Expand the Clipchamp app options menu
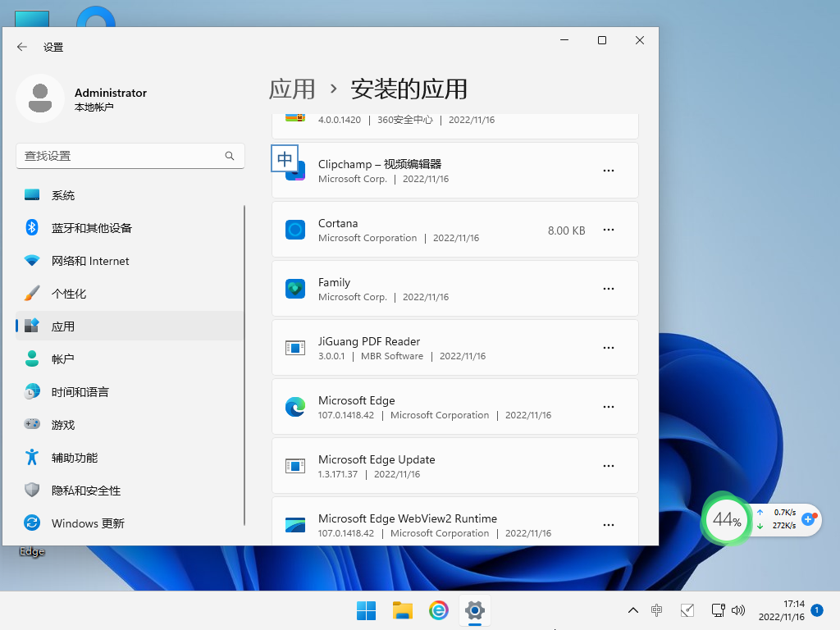The width and height of the screenshot is (840, 630). [x=609, y=170]
